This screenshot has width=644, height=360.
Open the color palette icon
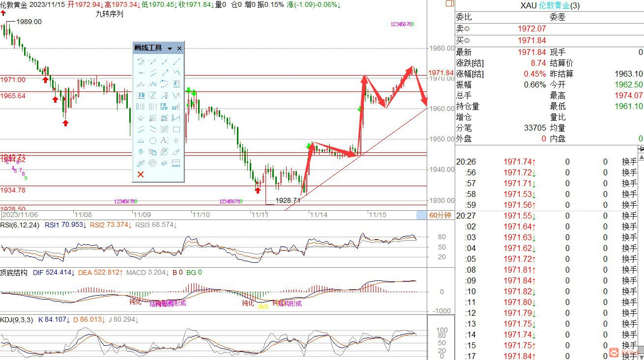pyautogui.click(x=152, y=163)
